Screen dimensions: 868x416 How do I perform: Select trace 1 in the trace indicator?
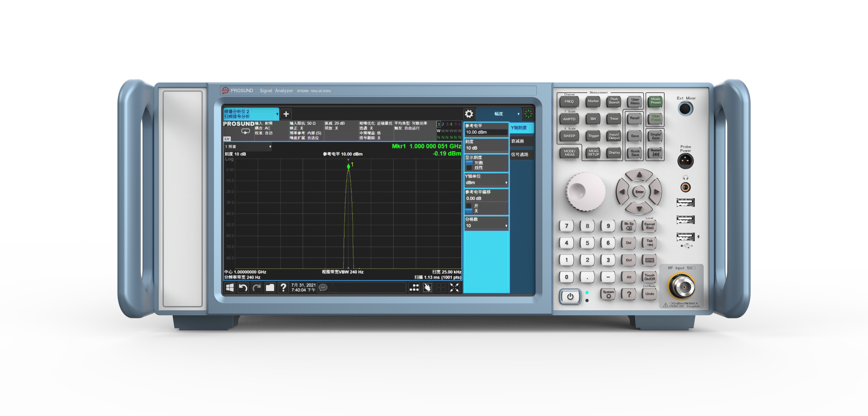tap(439, 124)
